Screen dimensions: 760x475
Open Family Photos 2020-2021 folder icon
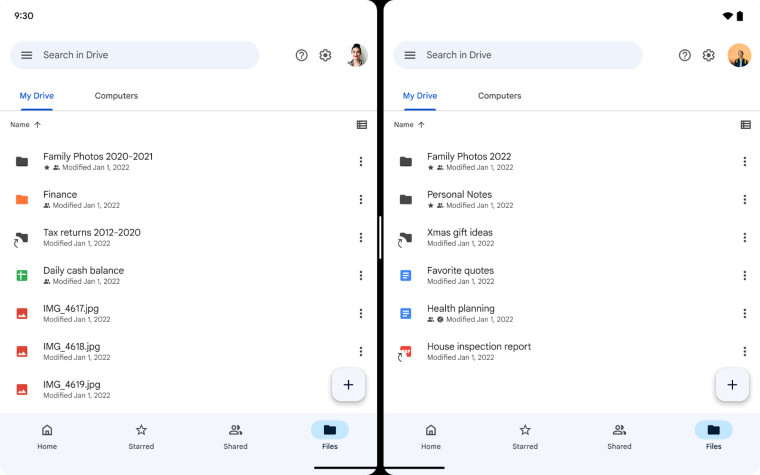[x=22, y=161]
